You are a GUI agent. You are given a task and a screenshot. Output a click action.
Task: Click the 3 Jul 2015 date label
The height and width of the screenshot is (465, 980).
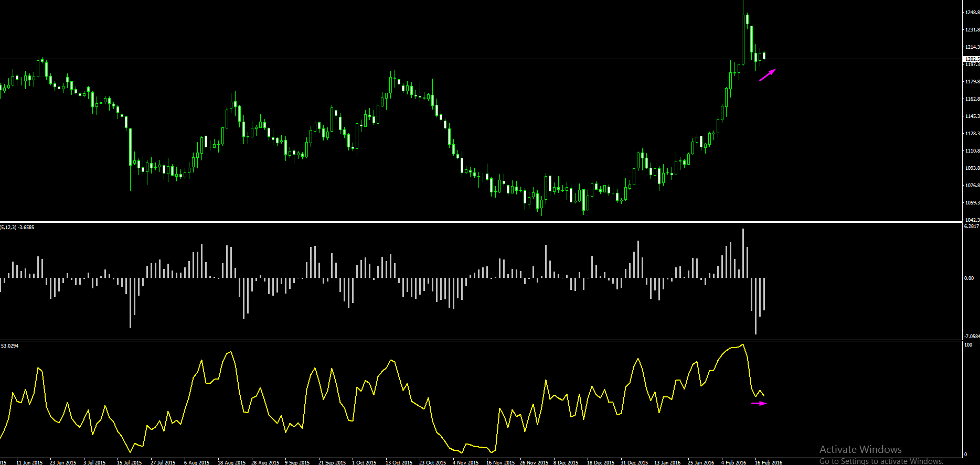coord(94,462)
